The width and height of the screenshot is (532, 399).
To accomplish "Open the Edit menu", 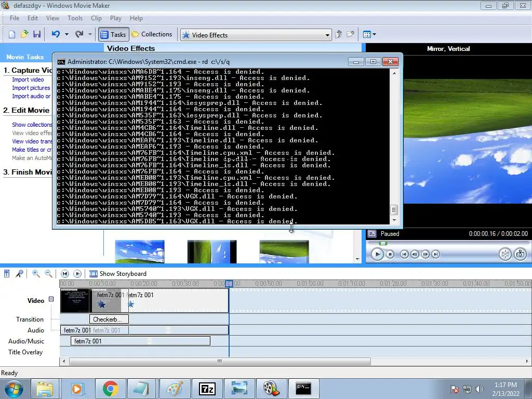I will [x=33, y=18].
